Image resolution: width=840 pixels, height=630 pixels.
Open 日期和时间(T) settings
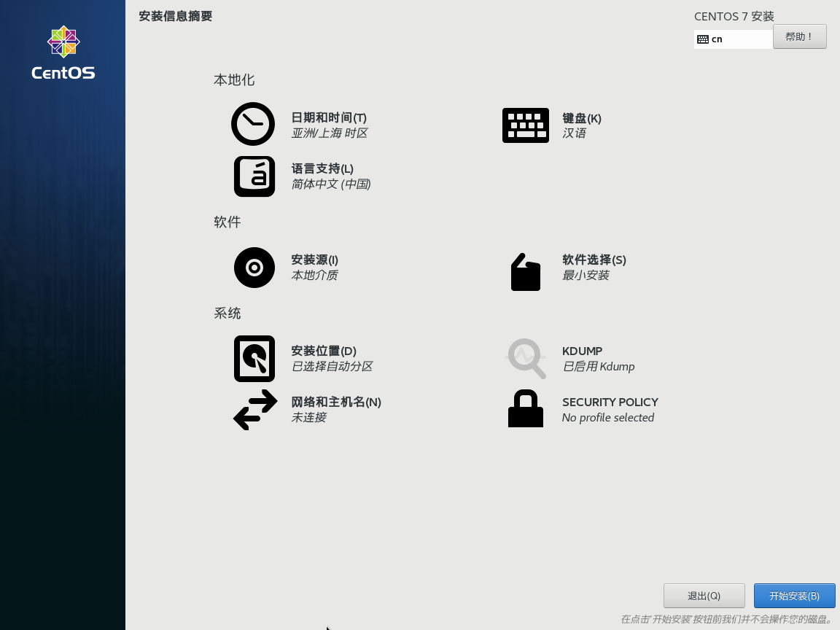[329, 117]
